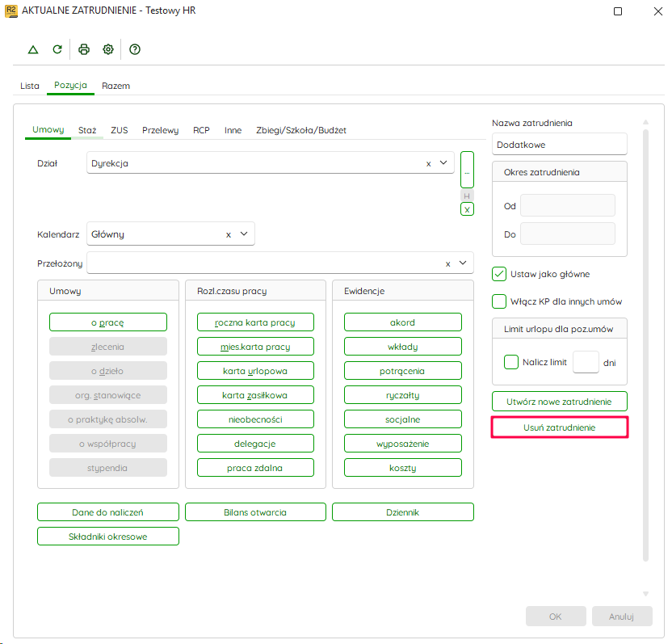Maximize the Aktualne Zatrudnienie window
Viewport: 672px width, 644px height.
[618, 11]
